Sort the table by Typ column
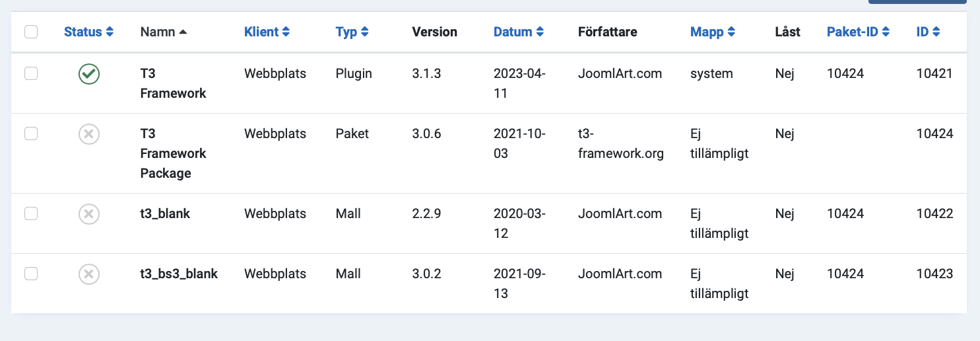Viewport: 980px width, 341px height. (x=352, y=32)
